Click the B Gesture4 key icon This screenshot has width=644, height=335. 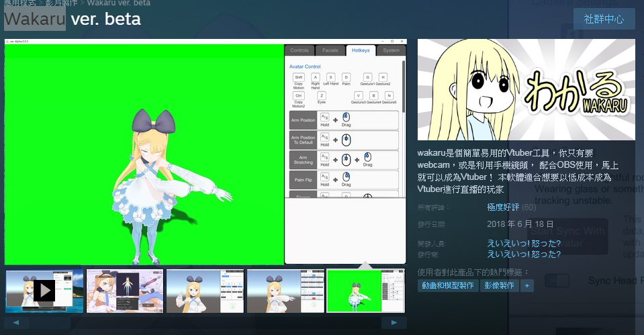pos(373,95)
